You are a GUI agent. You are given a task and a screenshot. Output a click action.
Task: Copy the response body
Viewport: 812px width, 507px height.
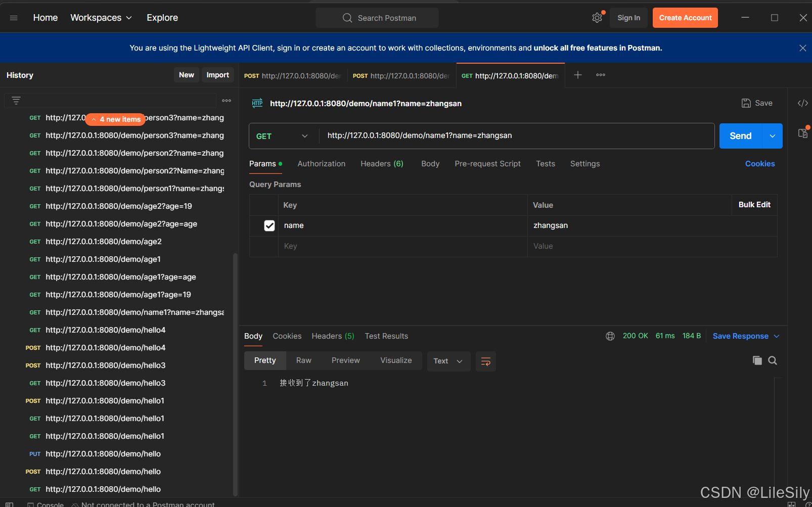tap(757, 360)
